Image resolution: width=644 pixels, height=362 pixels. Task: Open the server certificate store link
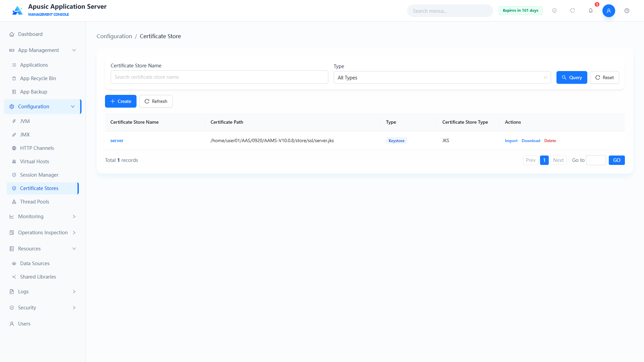pyautogui.click(x=117, y=140)
